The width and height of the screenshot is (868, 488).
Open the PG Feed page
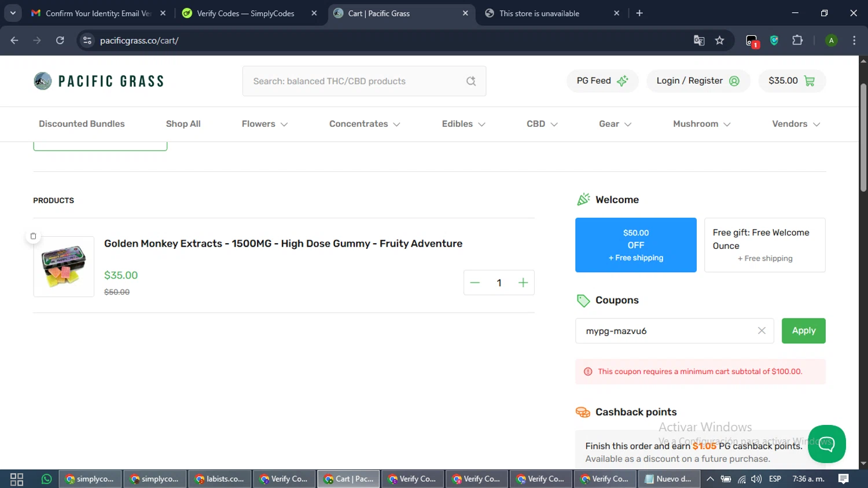tap(602, 81)
